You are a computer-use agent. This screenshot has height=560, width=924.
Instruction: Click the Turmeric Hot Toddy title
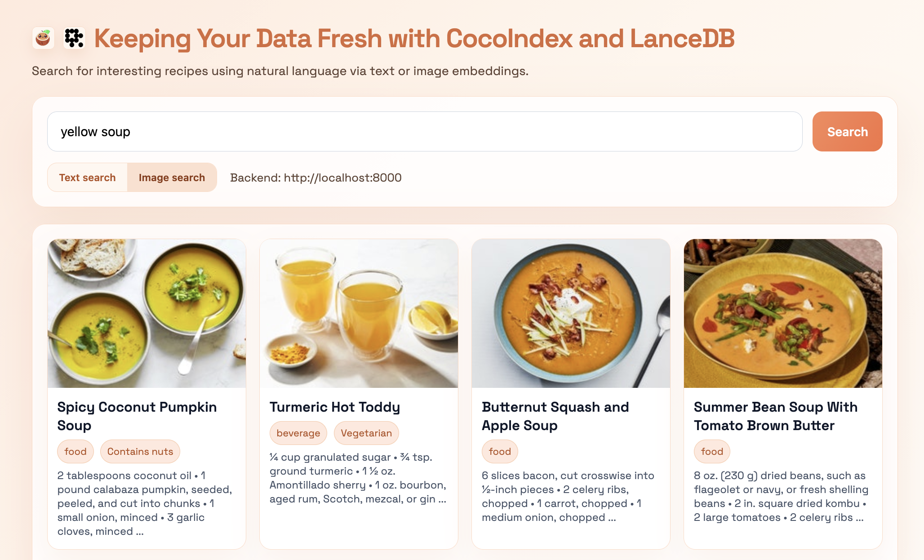point(335,407)
